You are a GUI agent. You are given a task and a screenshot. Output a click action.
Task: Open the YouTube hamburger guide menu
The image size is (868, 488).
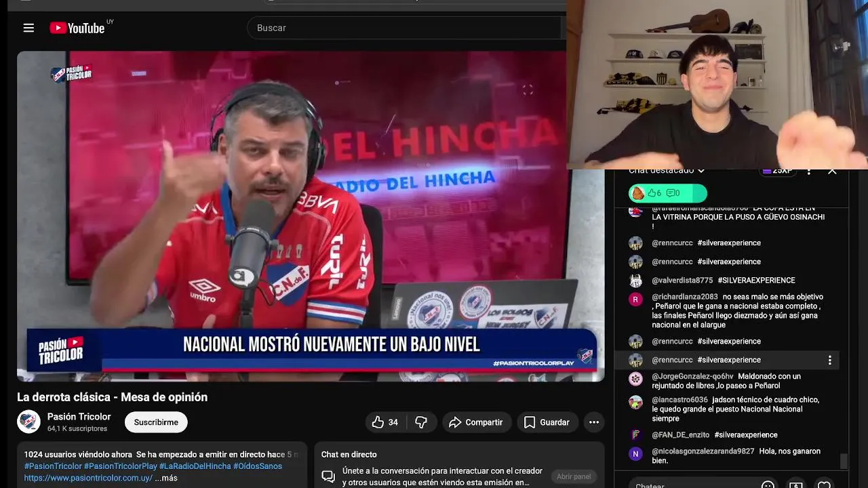coord(28,28)
